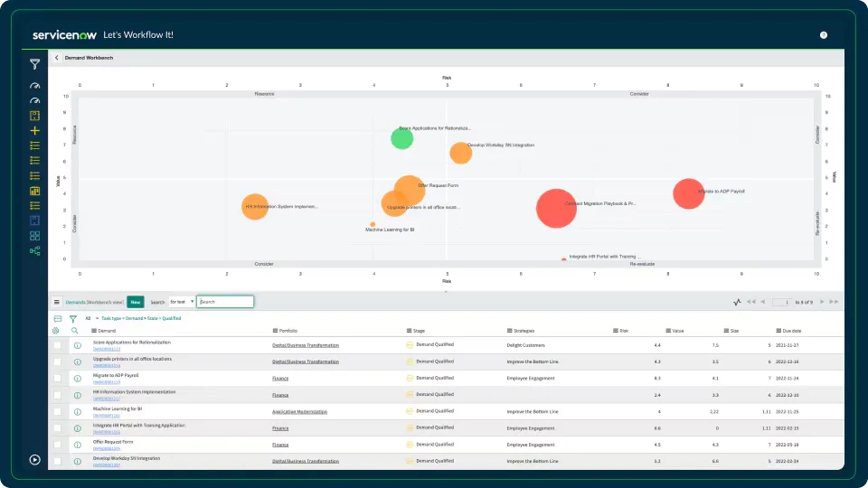Select checkbox for Upgrade printers in all office locations

(57, 361)
